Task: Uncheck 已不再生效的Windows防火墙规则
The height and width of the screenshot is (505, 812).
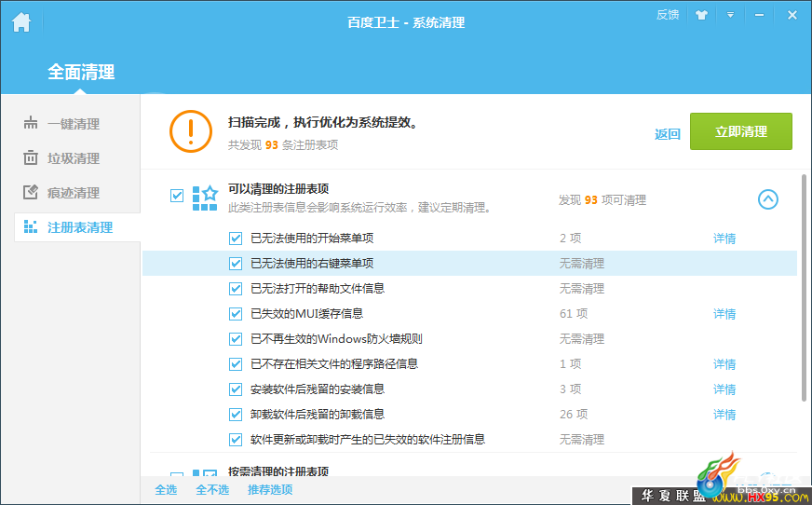Action: pyautogui.click(x=236, y=339)
